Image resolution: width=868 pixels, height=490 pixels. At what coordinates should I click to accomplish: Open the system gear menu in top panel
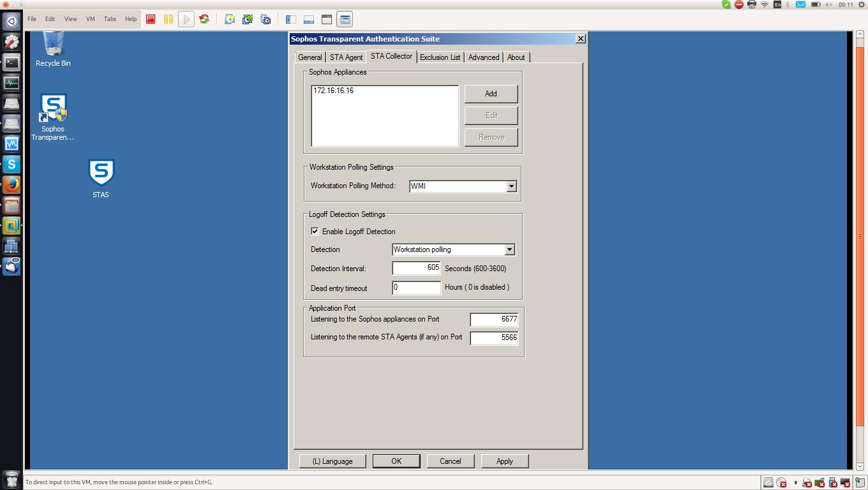pyautogui.click(x=861, y=4)
